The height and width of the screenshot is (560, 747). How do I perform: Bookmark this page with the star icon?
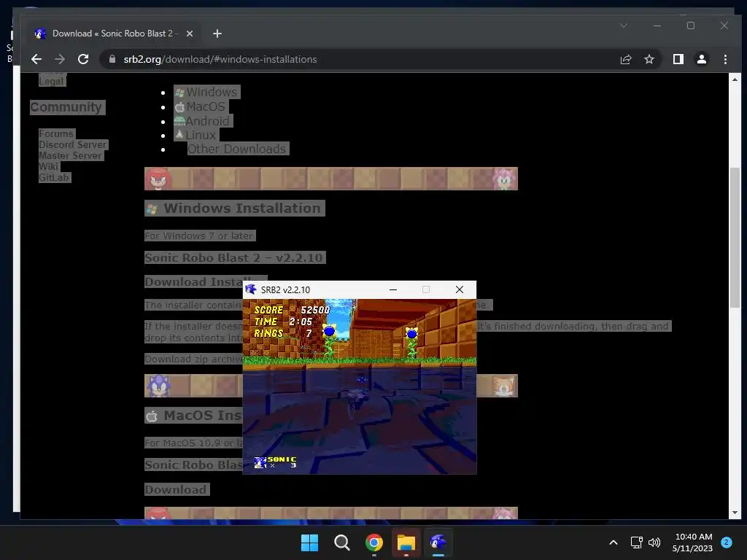point(649,59)
